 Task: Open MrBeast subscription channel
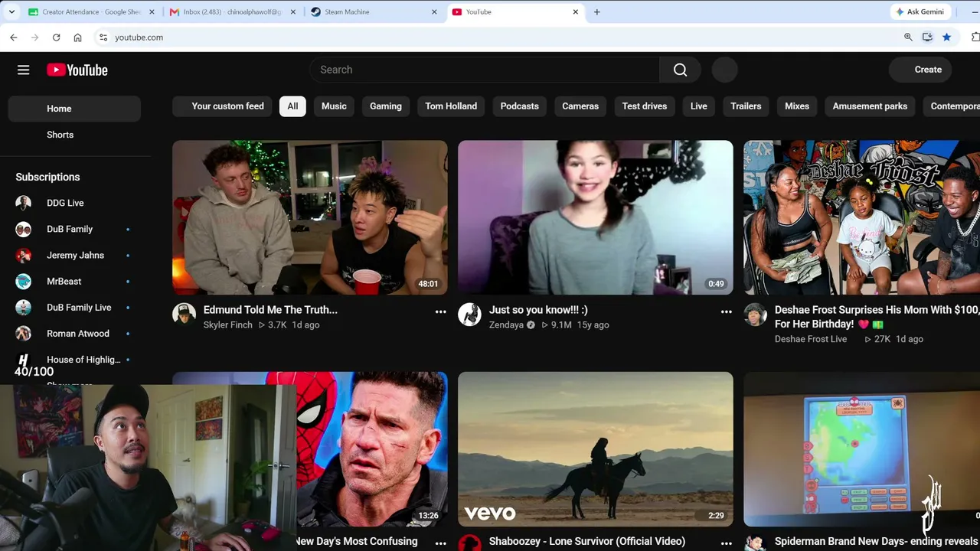[74, 281]
